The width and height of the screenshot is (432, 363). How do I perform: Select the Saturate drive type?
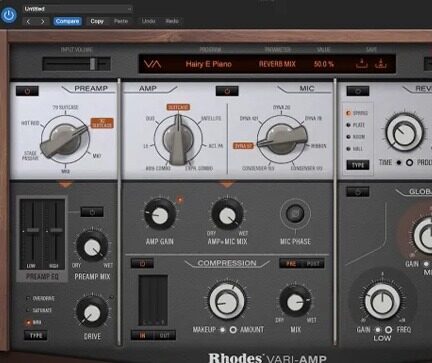tap(39, 310)
